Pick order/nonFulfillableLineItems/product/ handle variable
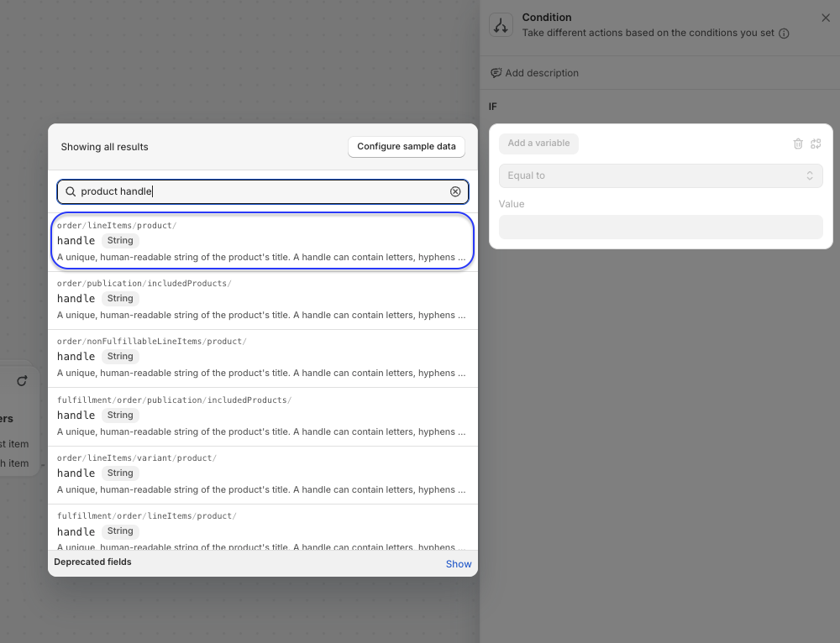 [x=262, y=358]
